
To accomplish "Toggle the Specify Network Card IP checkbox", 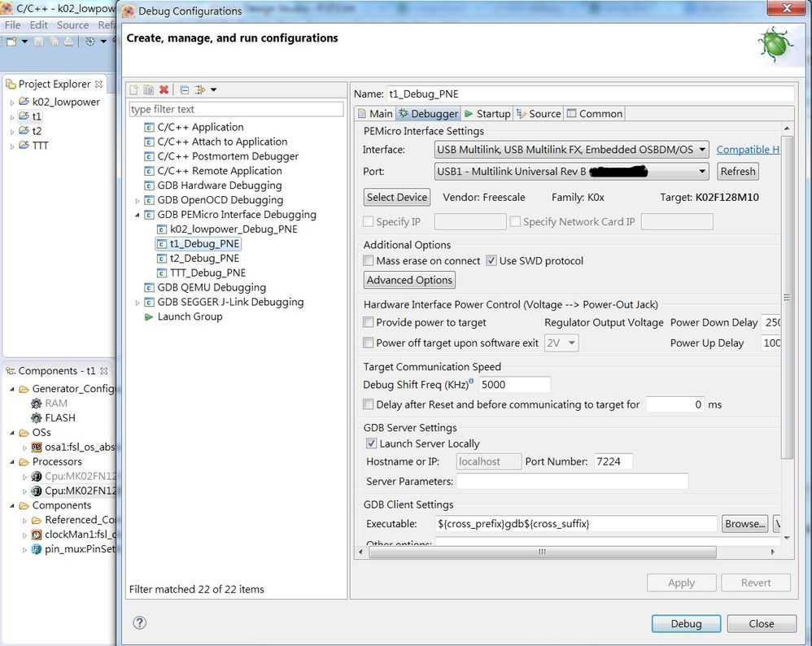I will (515, 222).
